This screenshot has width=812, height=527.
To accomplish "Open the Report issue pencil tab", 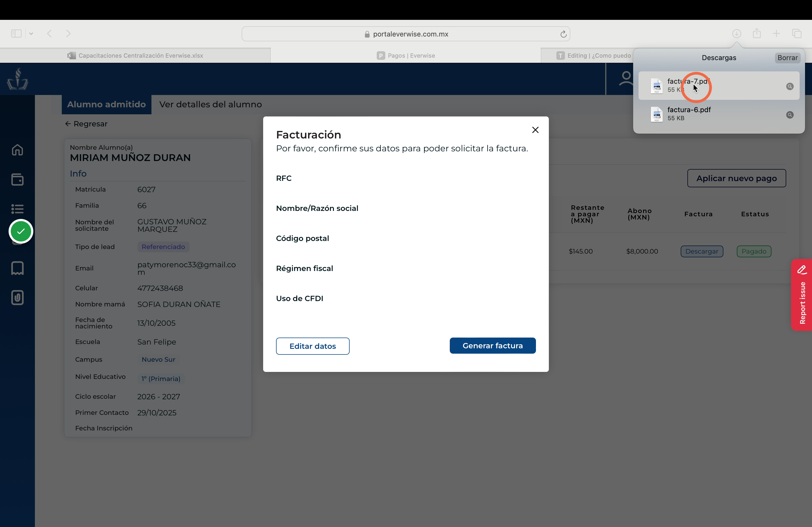I will [x=802, y=295].
